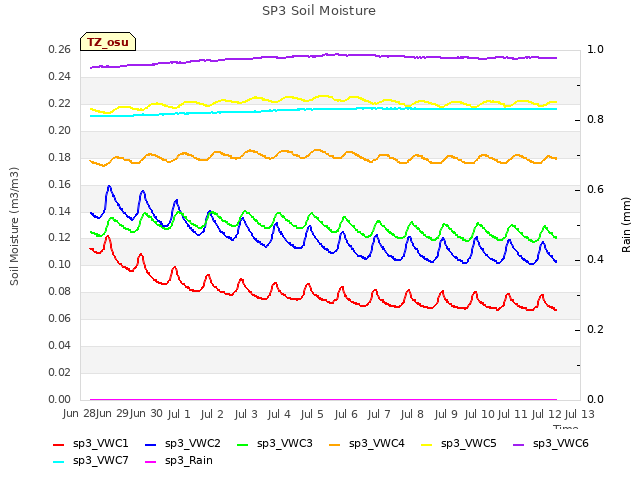Click the Rain (mm) axis label
The width and height of the screenshot is (640, 480).
coord(626,225)
